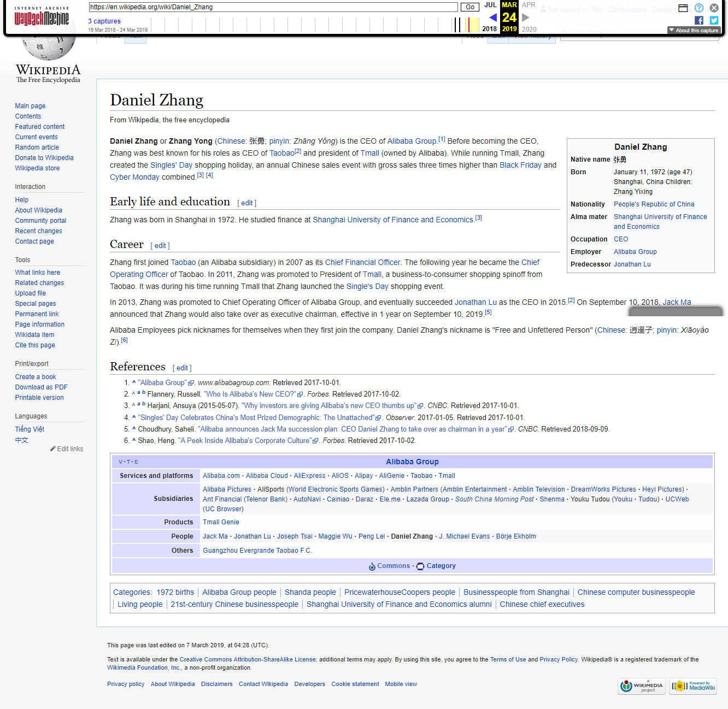This screenshot has width=728, height=709.
Task: Select the MAR 24 2019 capture date
Action: click(509, 17)
